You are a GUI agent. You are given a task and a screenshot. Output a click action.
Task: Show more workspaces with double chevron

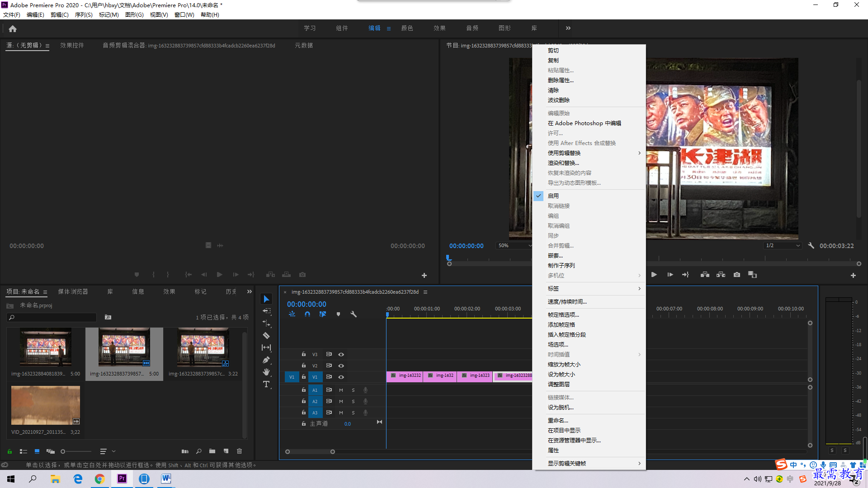pyautogui.click(x=568, y=28)
